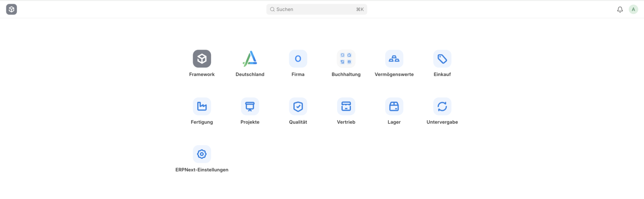
Task: Focus the Suchen search field
Action: 317,9
